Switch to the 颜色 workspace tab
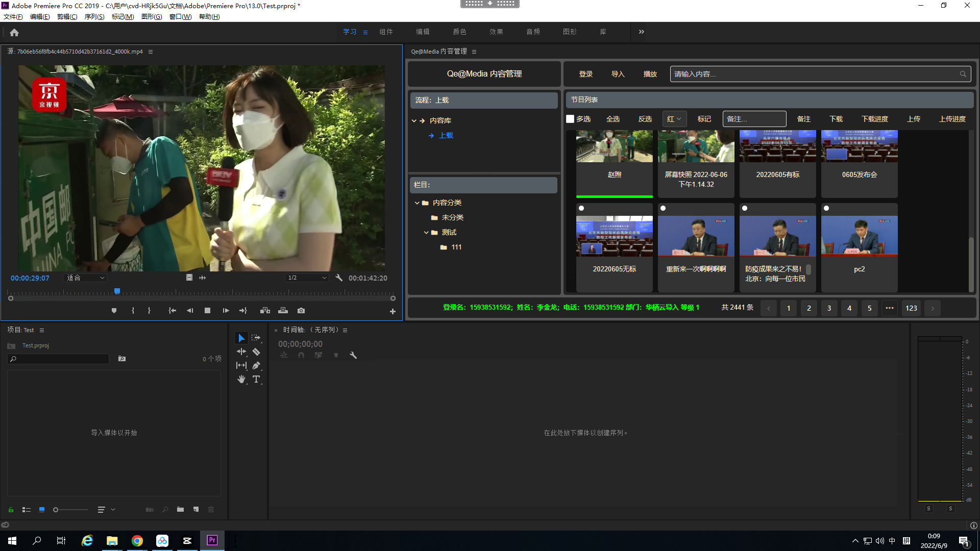The width and height of the screenshot is (980, 551). tap(459, 32)
